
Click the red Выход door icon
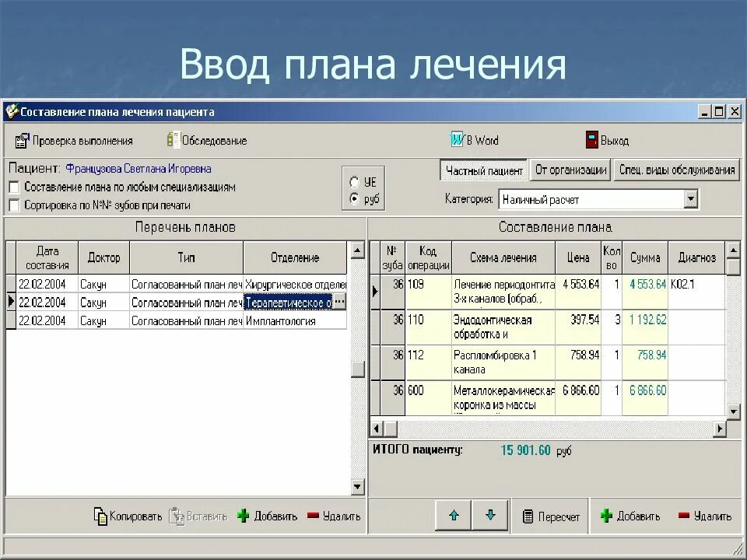pyautogui.click(x=591, y=140)
